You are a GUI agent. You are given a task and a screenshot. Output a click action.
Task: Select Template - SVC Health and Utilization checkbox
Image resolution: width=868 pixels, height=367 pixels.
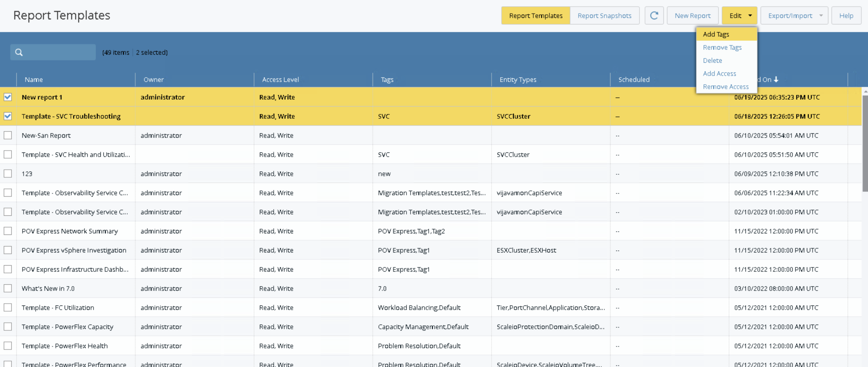8,155
